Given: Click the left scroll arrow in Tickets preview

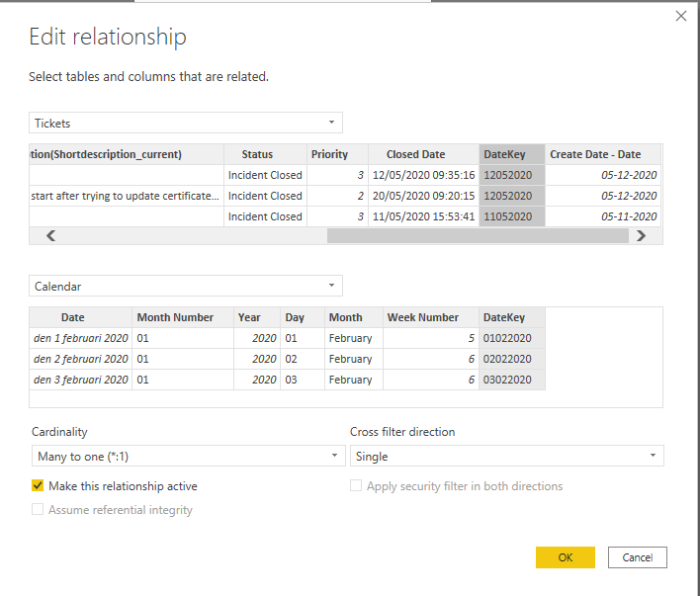Looking at the screenshot, I should [x=50, y=235].
